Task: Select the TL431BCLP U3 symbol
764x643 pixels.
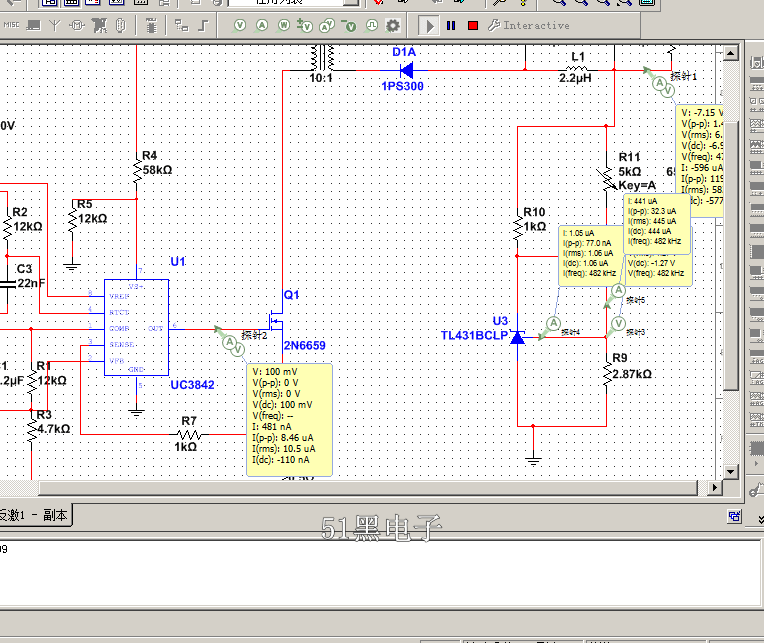Action: pyautogui.click(x=517, y=337)
